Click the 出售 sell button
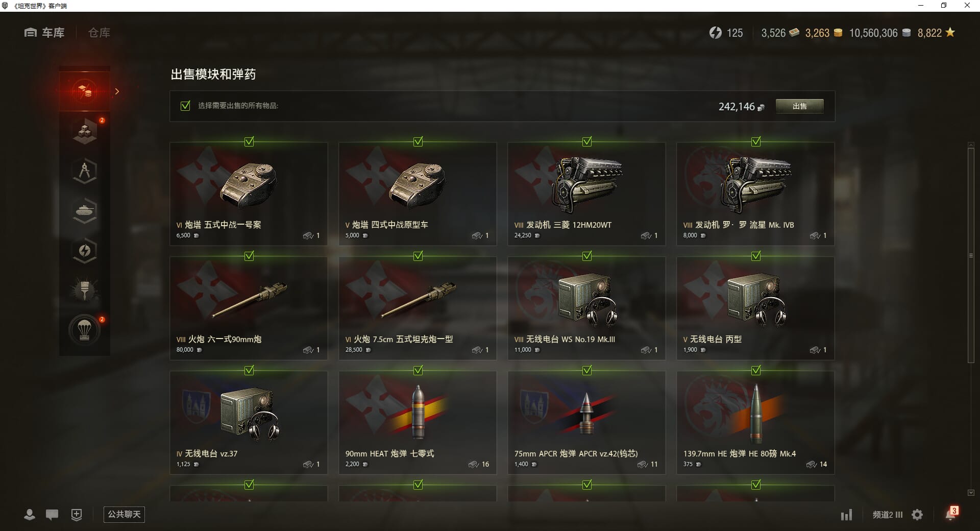 tap(799, 106)
